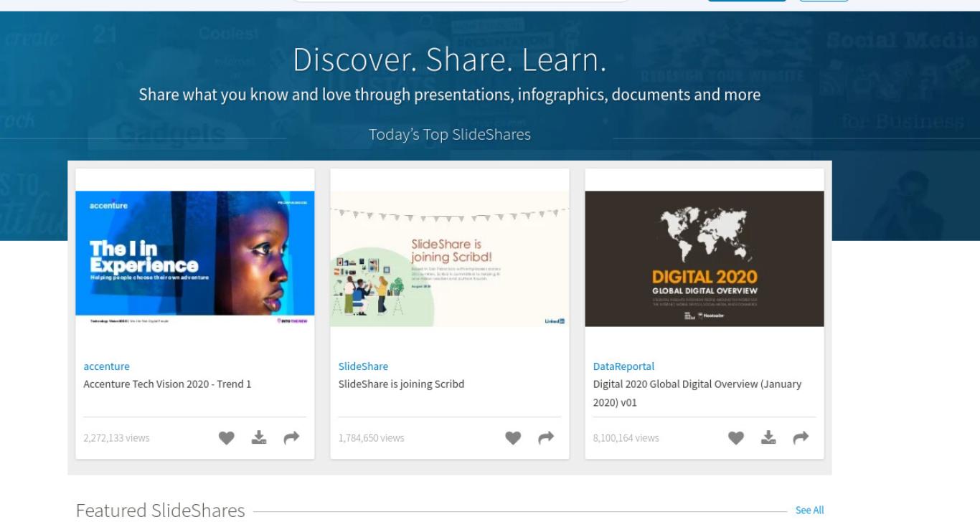Click the 8,100,164 views count
The image size is (980, 522).
pyautogui.click(x=626, y=438)
